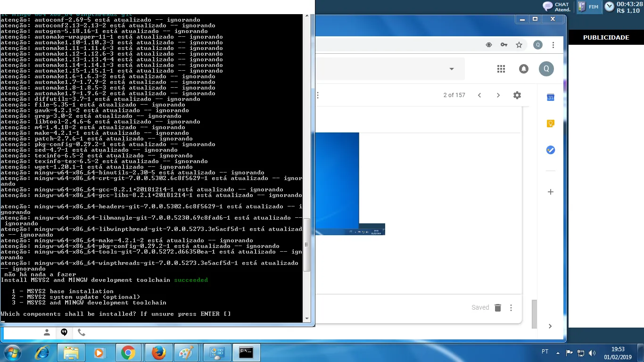Open Google apps grid launcher

pos(501,69)
